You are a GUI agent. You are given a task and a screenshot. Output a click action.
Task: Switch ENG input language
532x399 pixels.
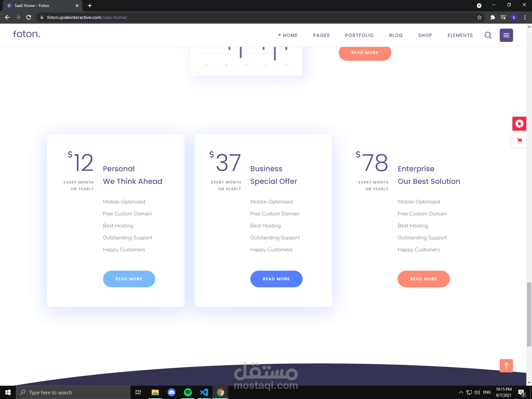pyautogui.click(x=487, y=392)
